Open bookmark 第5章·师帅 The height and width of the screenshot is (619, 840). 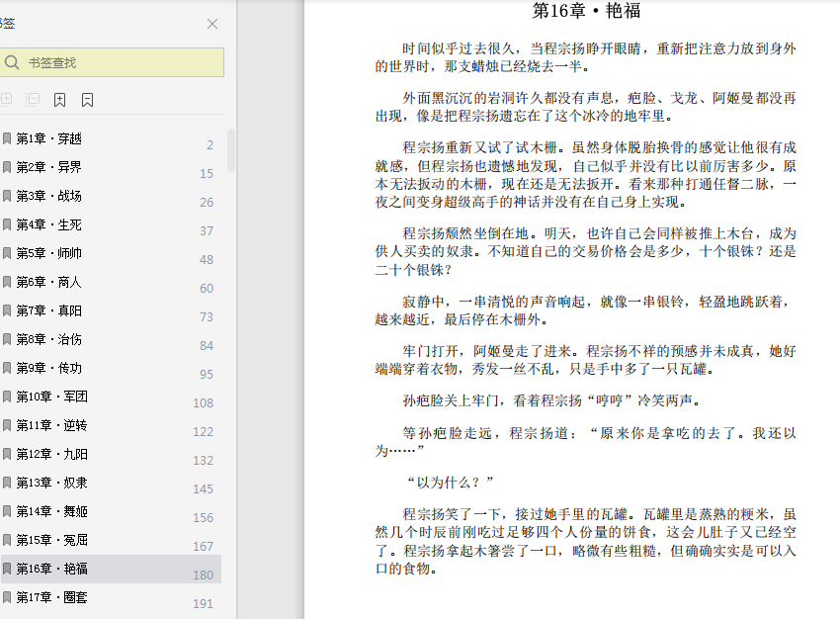tap(111, 253)
